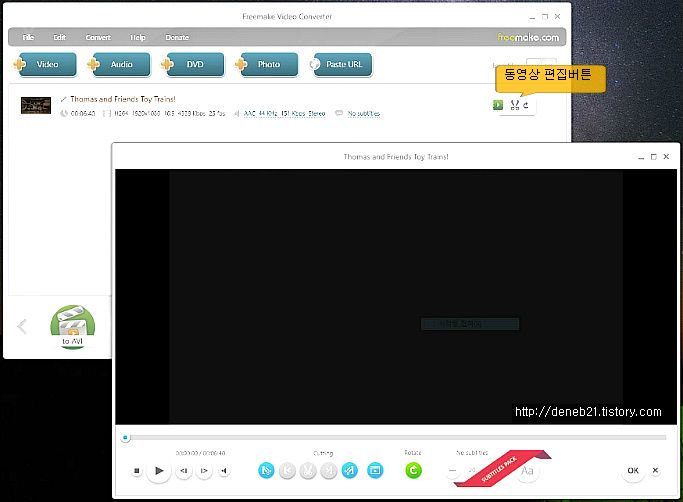
Task: Cut the selection with scissors icon
Action: click(308, 471)
